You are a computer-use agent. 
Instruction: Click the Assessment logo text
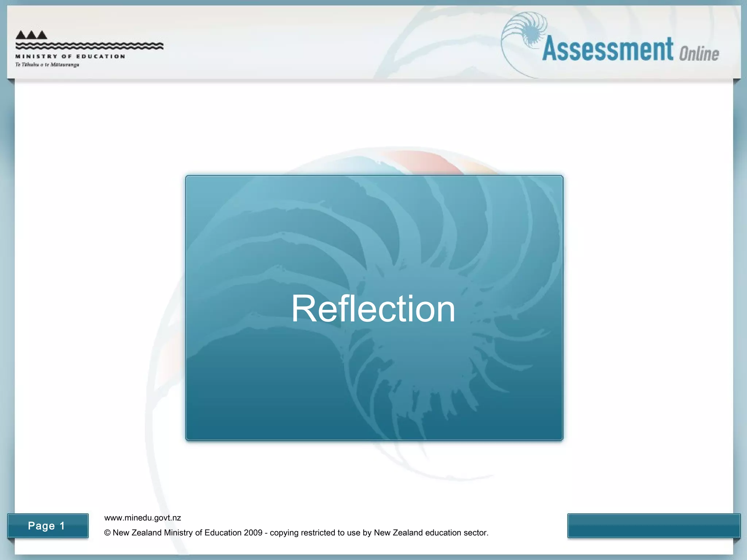(607, 49)
